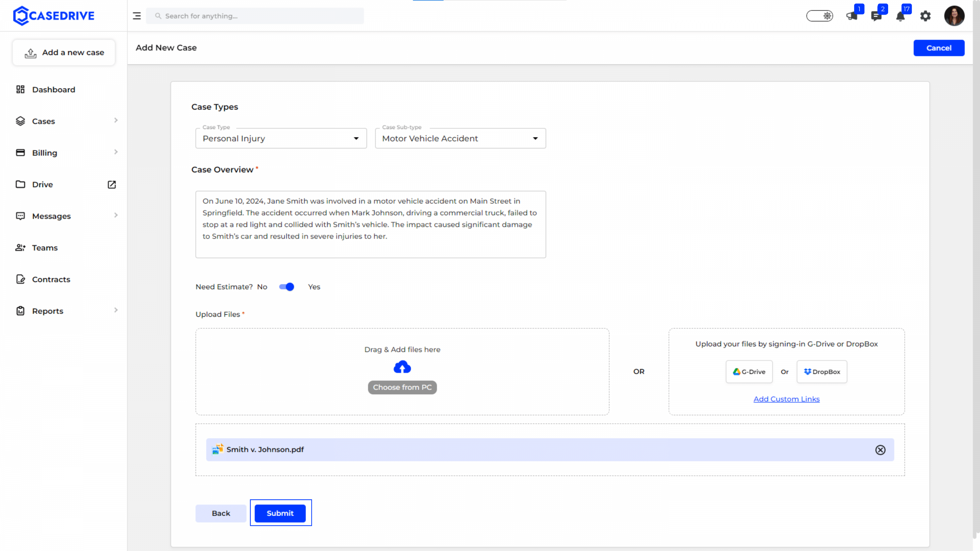The width and height of the screenshot is (980, 551).
Task: Click the Contracts document icon
Action: 20,279
